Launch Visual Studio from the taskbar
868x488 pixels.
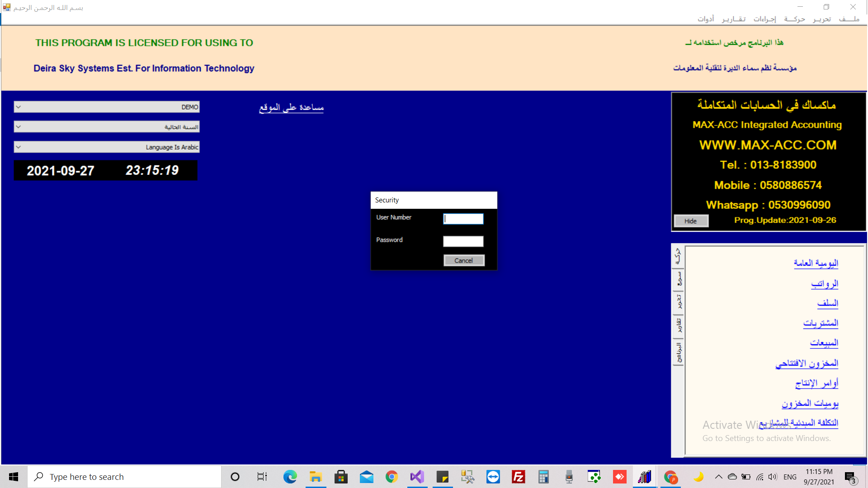pyautogui.click(x=417, y=477)
